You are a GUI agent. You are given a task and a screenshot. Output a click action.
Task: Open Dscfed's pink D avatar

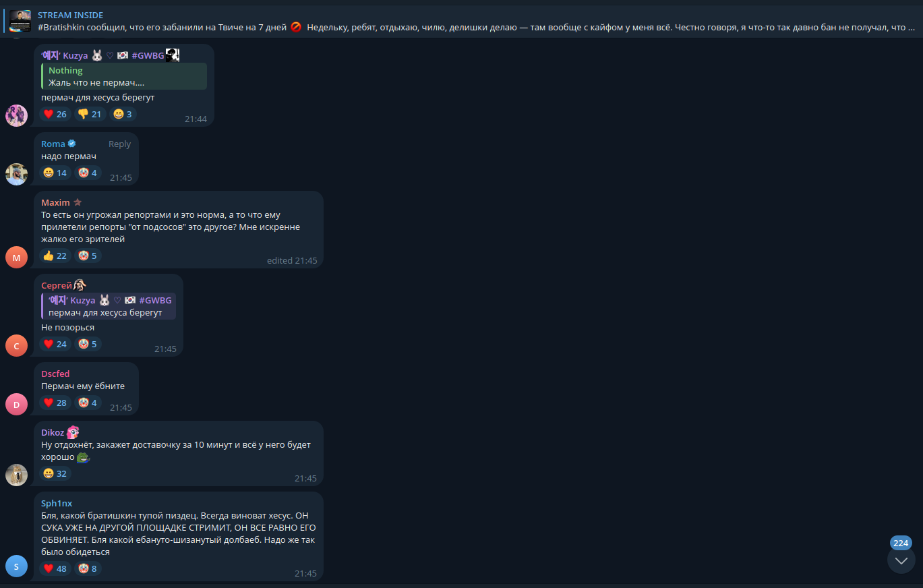pos(16,404)
